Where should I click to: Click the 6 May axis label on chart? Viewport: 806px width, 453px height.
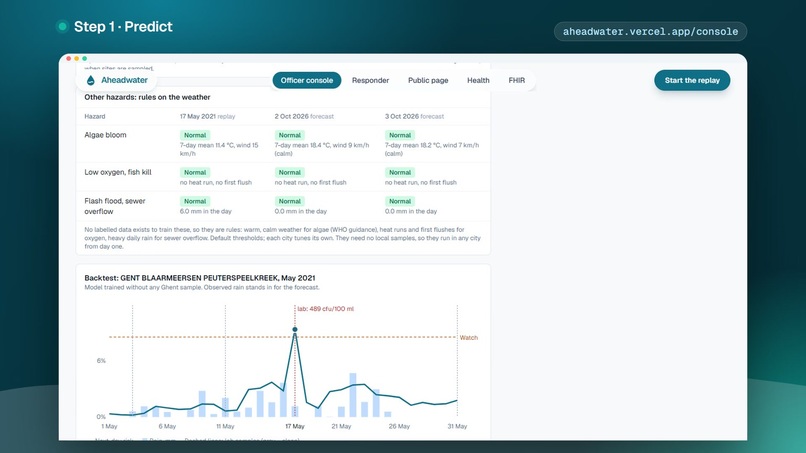coord(167,426)
